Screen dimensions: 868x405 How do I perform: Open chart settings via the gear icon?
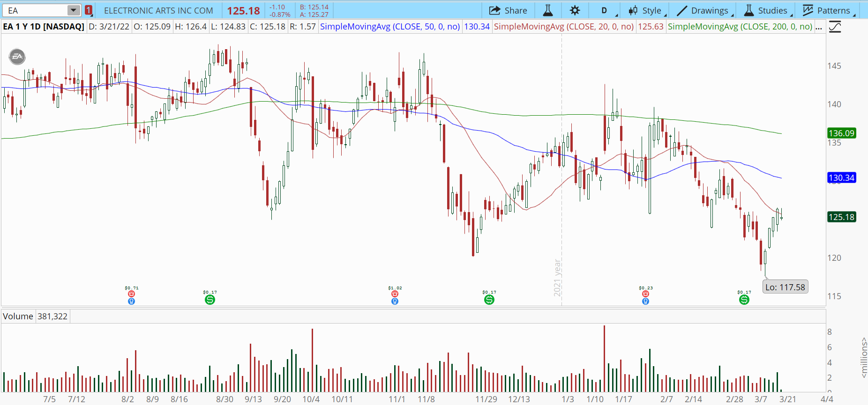click(575, 10)
